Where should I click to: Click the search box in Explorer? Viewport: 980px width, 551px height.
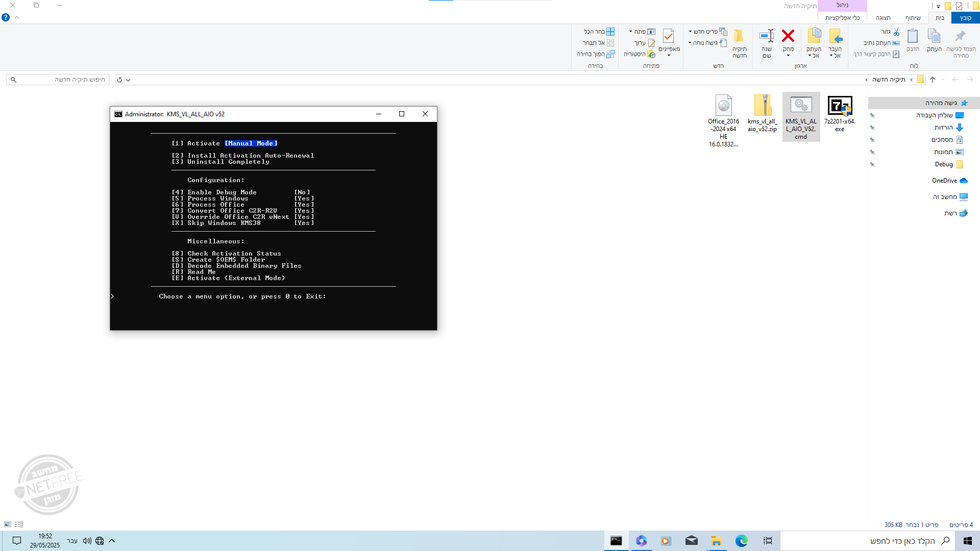(58, 80)
